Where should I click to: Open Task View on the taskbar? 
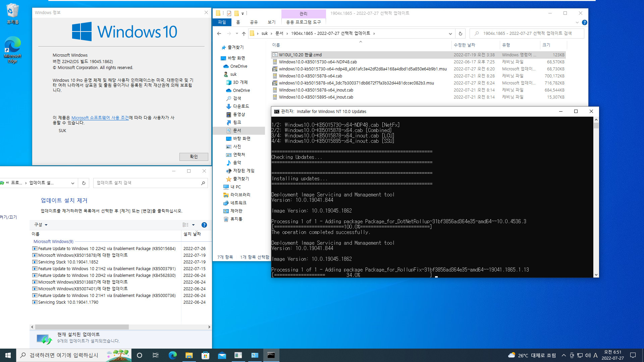click(156, 355)
